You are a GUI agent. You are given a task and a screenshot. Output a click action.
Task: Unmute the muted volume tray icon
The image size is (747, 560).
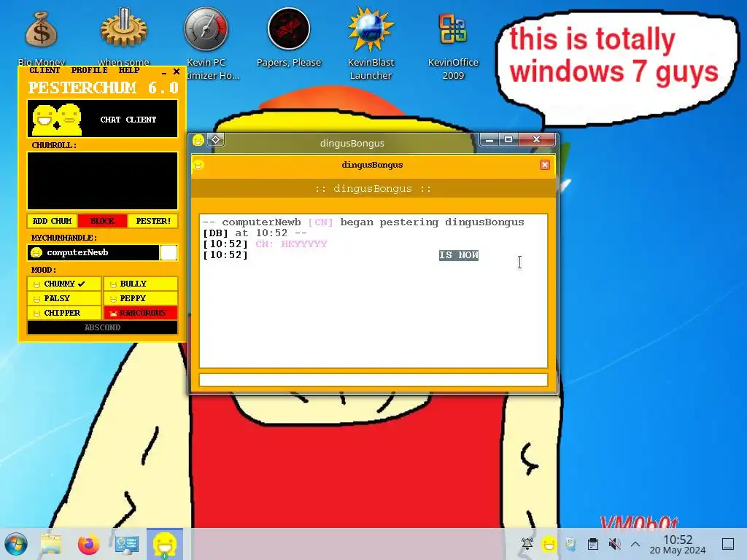click(x=614, y=544)
